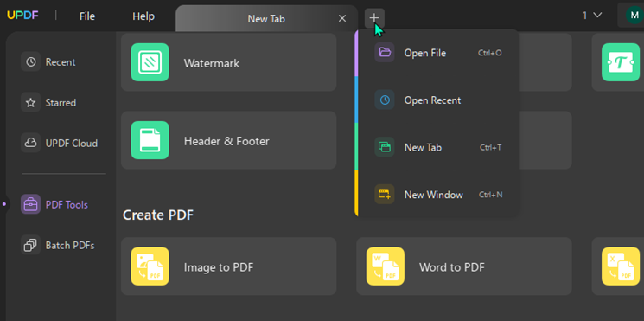This screenshot has width=644, height=321.
Task: Select the Batch PDFs icon
Action: pos(31,246)
